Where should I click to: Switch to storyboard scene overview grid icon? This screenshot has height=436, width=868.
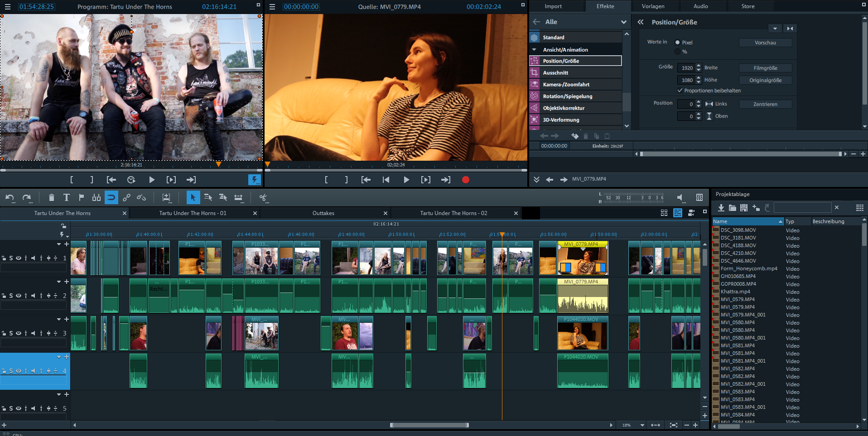[x=664, y=213]
